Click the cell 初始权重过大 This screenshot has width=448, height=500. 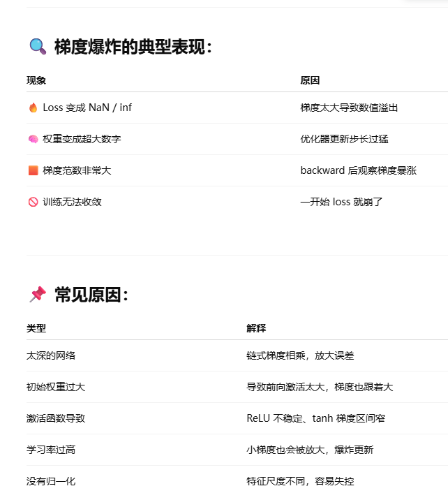click(x=56, y=387)
